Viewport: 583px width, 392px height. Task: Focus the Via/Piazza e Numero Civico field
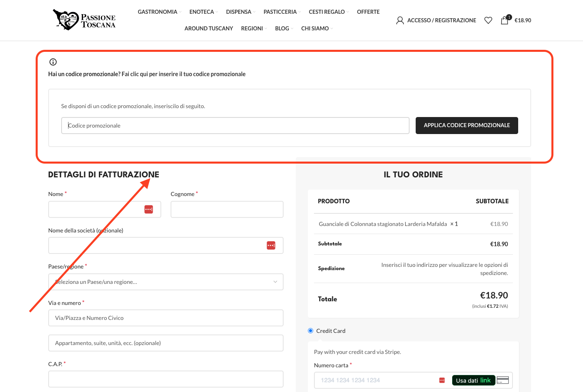pyautogui.click(x=166, y=318)
